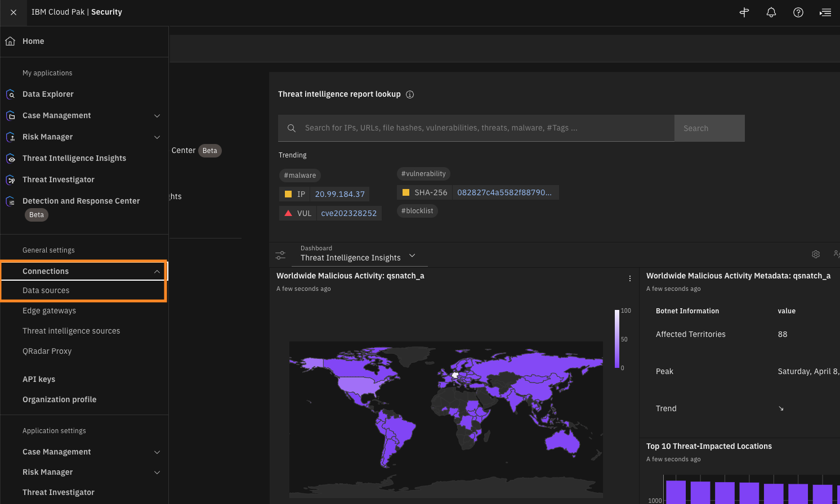Click the #blocklist trending tag
Image resolution: width=840 pixels, height=504 pixels.
coord(417,211)
